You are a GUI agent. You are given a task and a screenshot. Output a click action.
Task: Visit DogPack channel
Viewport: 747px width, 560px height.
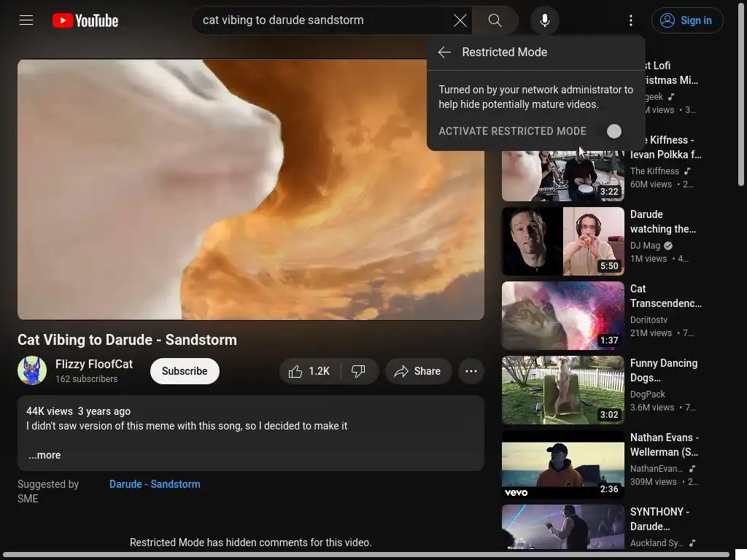pos(648,394)
